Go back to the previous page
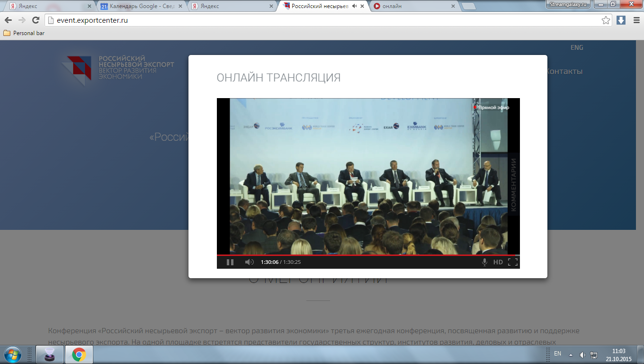644x364 pixels. [x=9, y=20]
